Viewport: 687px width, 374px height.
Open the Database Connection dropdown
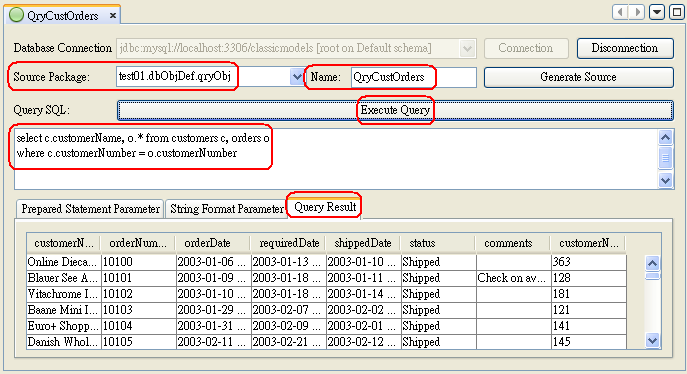(467, 48)
